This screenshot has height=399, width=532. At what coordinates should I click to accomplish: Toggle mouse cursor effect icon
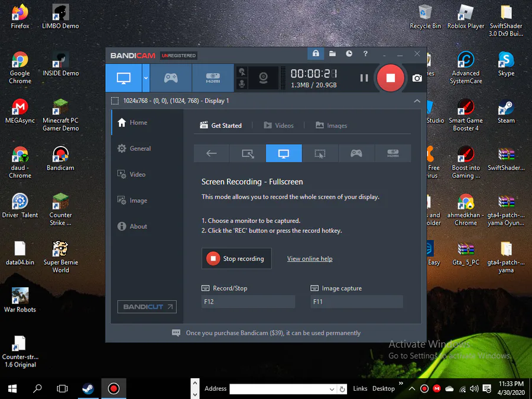(242, 72)
